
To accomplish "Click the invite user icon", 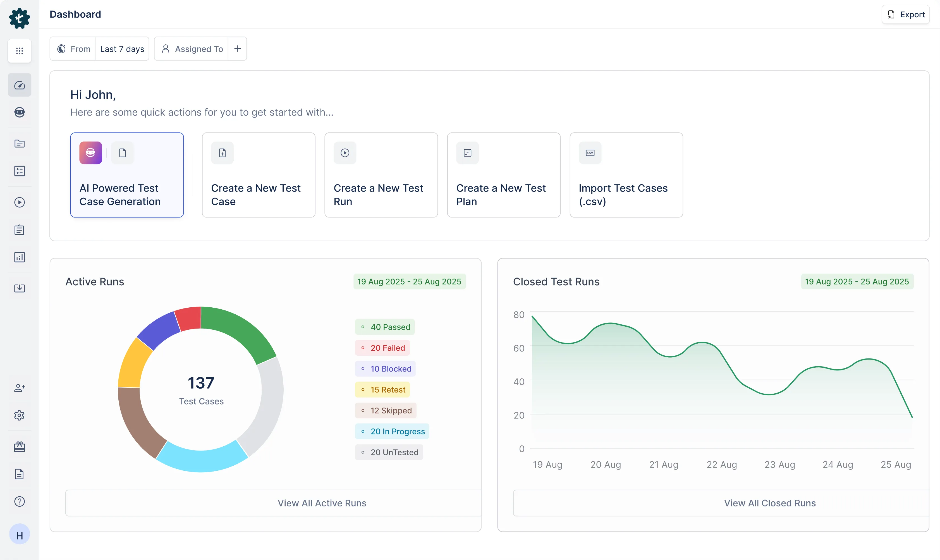I will coord(19,387).
